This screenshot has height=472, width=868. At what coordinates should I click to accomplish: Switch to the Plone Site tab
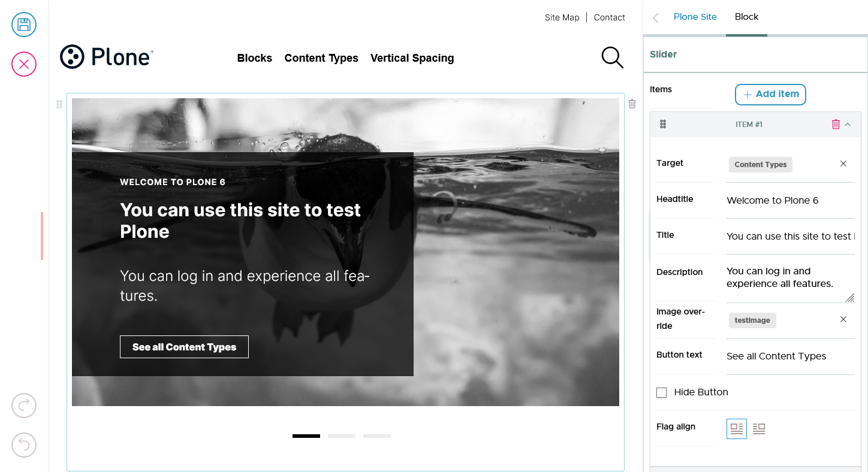(695, 17)
